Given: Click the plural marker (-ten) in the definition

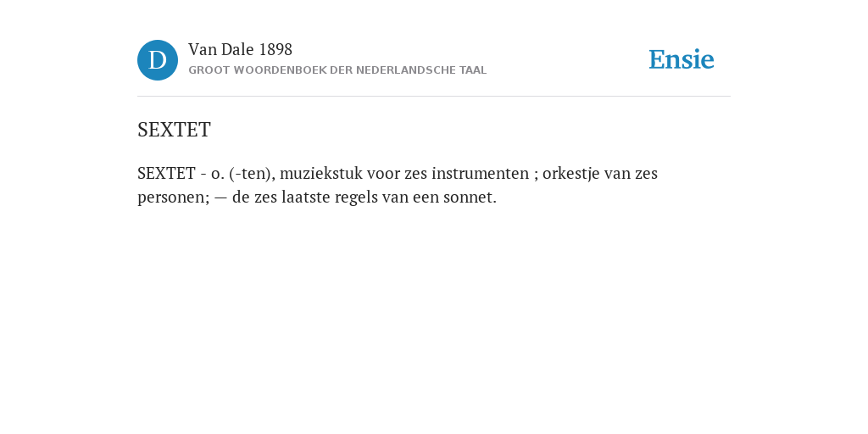Looking at the screenshot, I should pyautogui.click(x=252, y=174).
